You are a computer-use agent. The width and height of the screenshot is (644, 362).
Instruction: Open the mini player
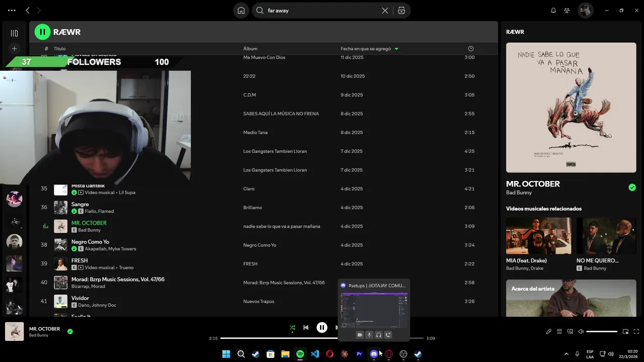pos(625,331)
